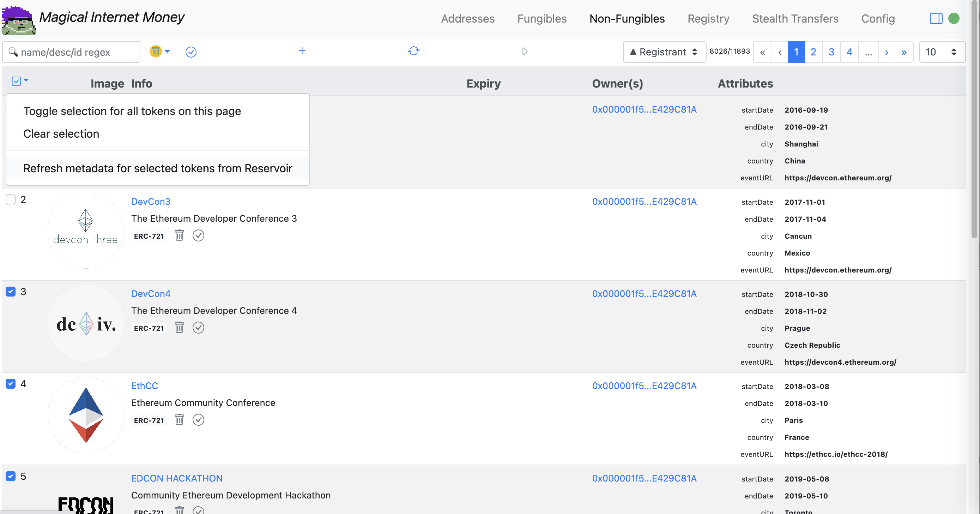Click the sync refresh arrows icon
Viewport: 980px width, 514px height.
click(413, 51)
